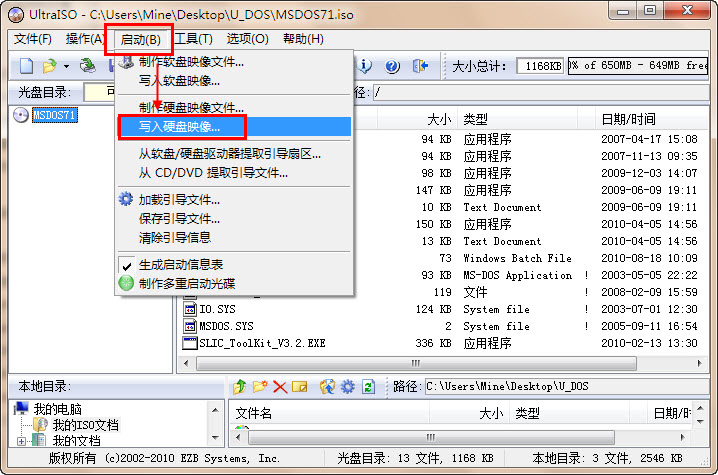
Task: Click the SLIC_ToolKit_V3.2.EXE file icon
Action: [x=190, y=343]
